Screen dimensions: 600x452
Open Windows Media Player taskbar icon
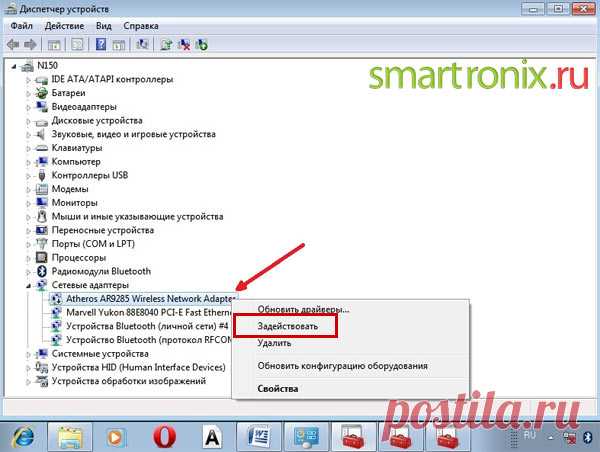(x=117, y=437)
